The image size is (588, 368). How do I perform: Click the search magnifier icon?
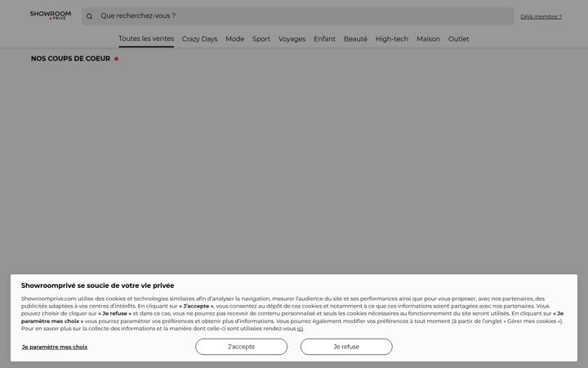89,16
